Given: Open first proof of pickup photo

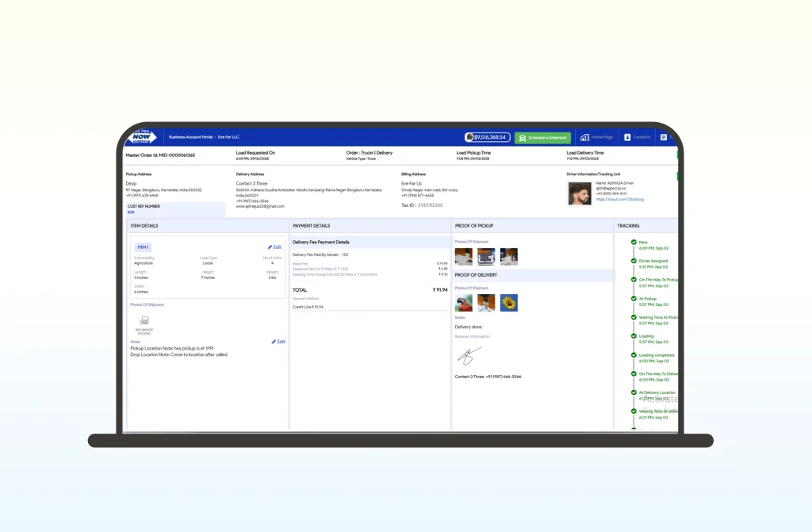Looking at the screenshot, I should point(463,256).
